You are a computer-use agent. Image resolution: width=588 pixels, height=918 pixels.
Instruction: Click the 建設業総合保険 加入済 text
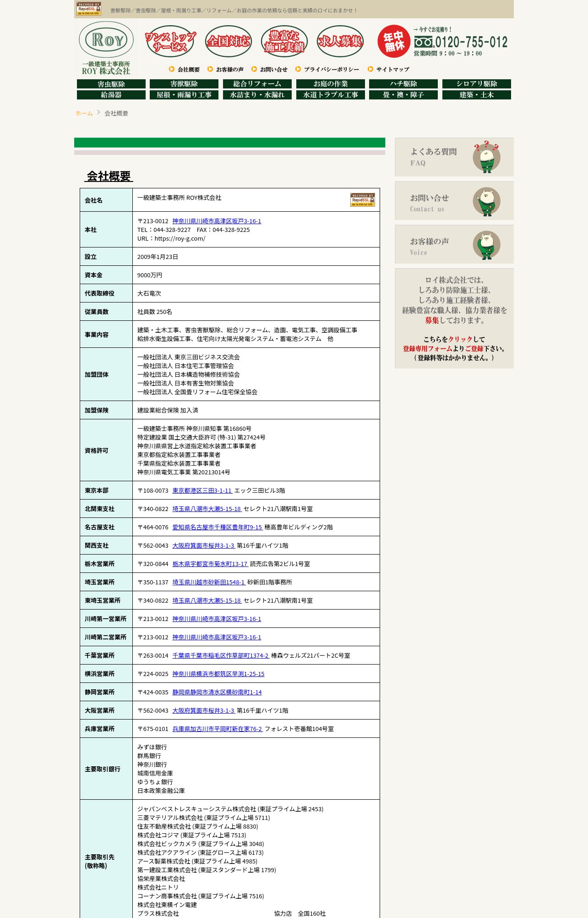(x=168, y=410)
